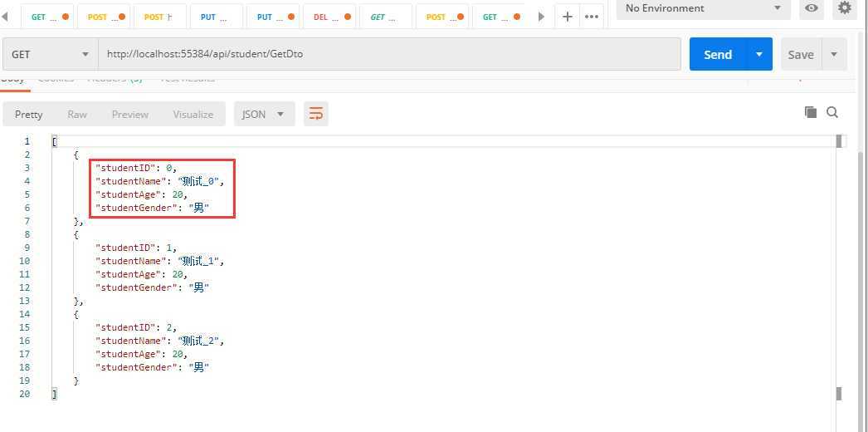Select the Preview response view
868x432 pixels.
tap(130, 114)
